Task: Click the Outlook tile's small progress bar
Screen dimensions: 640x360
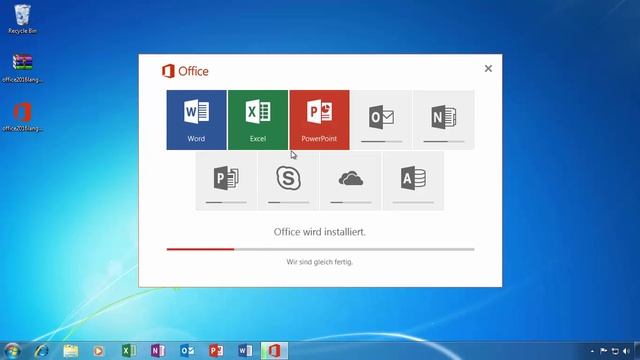Action: pyautogui.click(x=382, y=141)
